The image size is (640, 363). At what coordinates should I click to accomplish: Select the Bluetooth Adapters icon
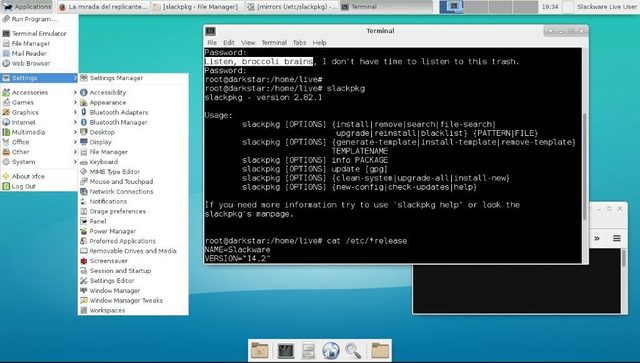pyautogui.click(x=84, y=112)
